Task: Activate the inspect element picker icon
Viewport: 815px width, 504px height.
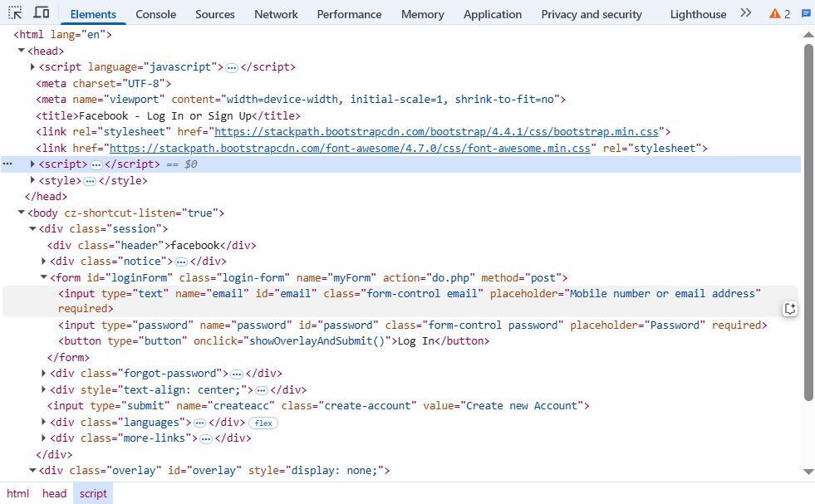Action: tap(15, 13)
